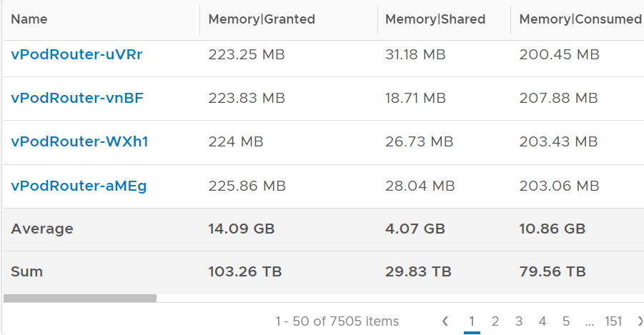Screen dimensions: 644x335
Task: Jump to page 2
Action: 495,321
